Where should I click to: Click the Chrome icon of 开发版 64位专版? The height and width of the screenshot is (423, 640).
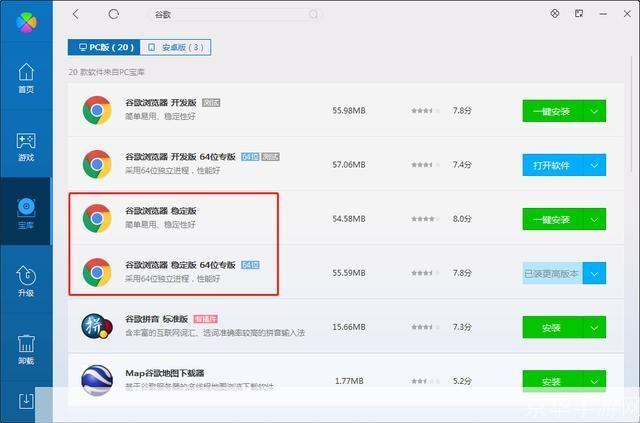click(97, 165)
